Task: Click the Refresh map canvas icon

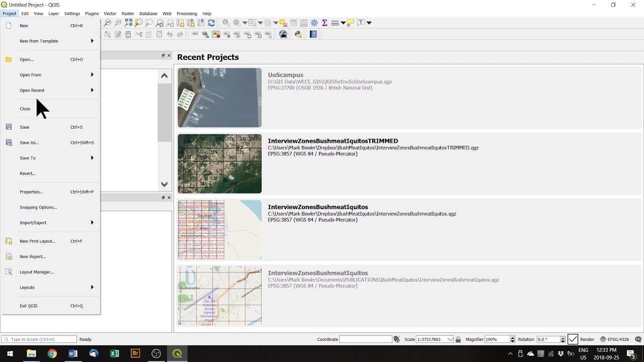Action: tap(211, 23)
